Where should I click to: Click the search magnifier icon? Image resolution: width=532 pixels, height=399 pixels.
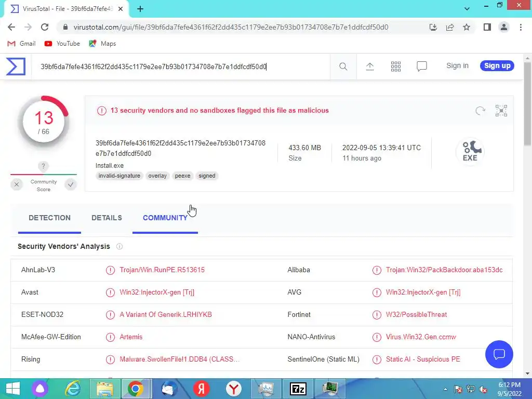pos(343,66)
